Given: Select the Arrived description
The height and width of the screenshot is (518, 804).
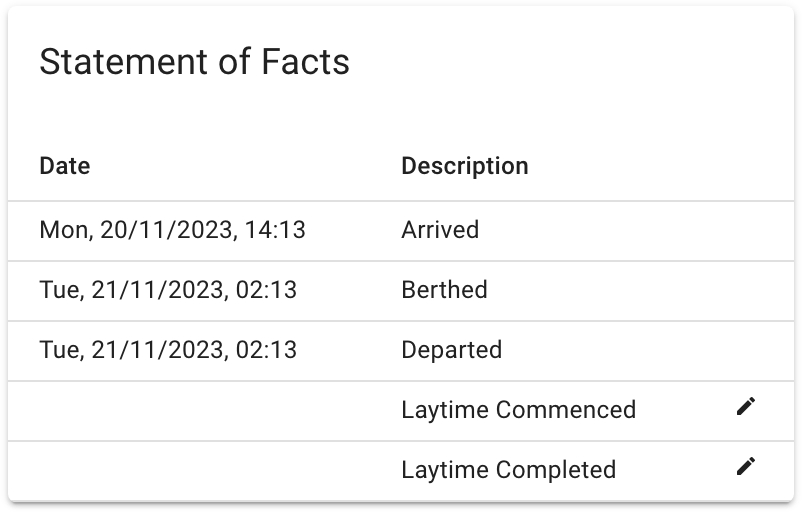Looking at the screenshot, I should click(x=440, y=230).
